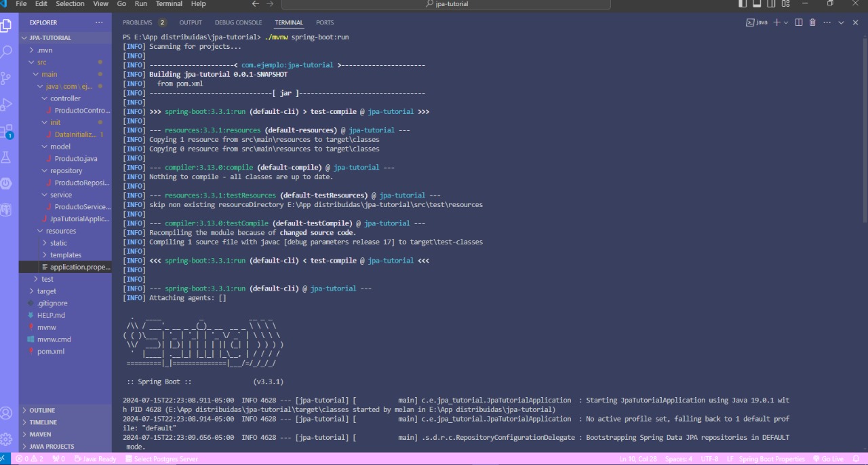Click the jpa-tutorial command center search box

[x=446, y=4]
